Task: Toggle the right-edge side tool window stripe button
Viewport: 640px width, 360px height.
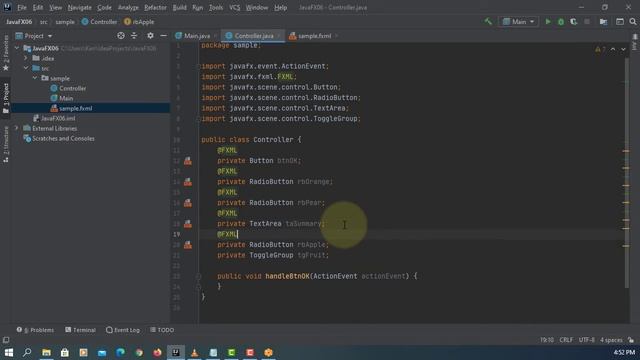Action: [635, 42]
